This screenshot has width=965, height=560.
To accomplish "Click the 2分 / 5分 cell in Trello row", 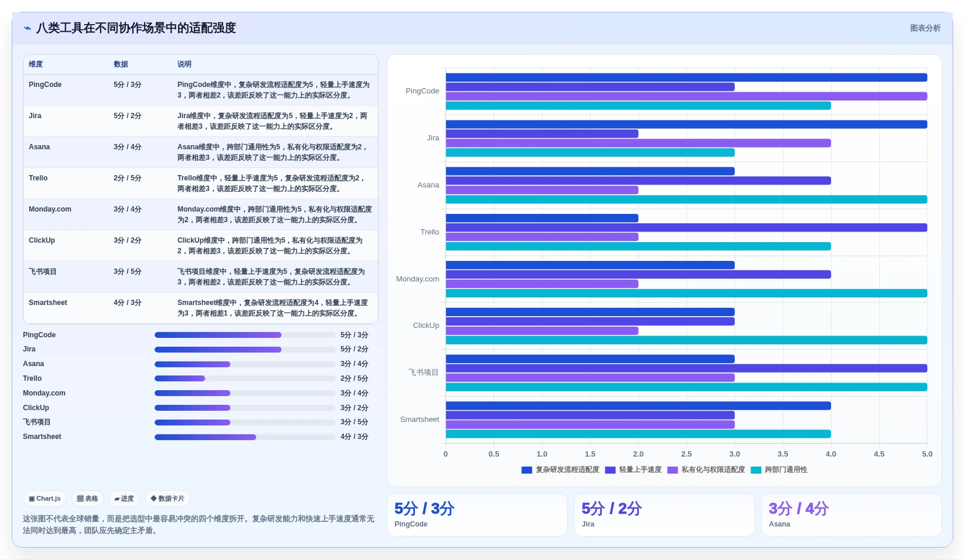I will (x=128, y=178).
